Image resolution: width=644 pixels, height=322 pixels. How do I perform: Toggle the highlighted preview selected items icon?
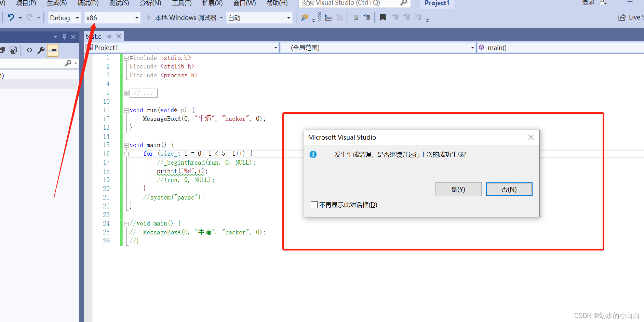point(53,50)
